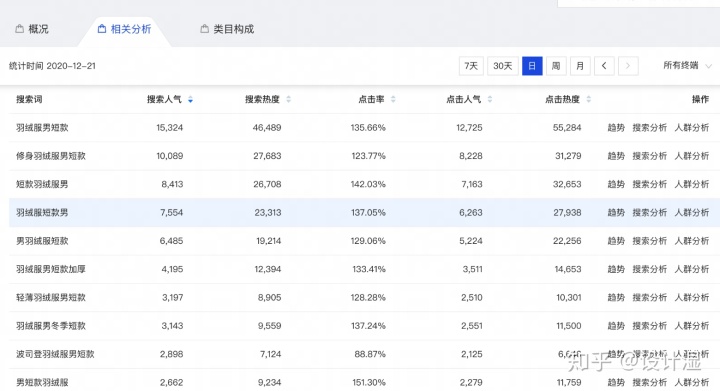
Task: Open 趋势 for 羽绒服男短款
Action: pyautogui.click(x=616, y=128)
